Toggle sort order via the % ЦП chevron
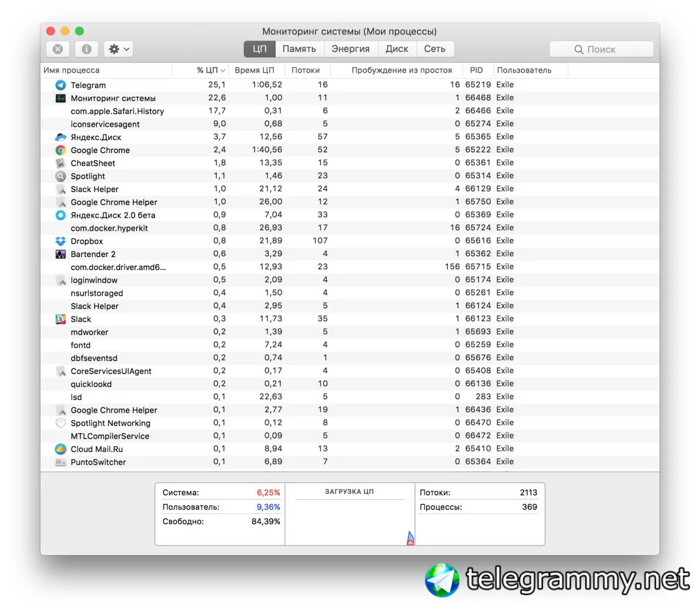This screenshot has height=613, width=700. tap(223, 71)
